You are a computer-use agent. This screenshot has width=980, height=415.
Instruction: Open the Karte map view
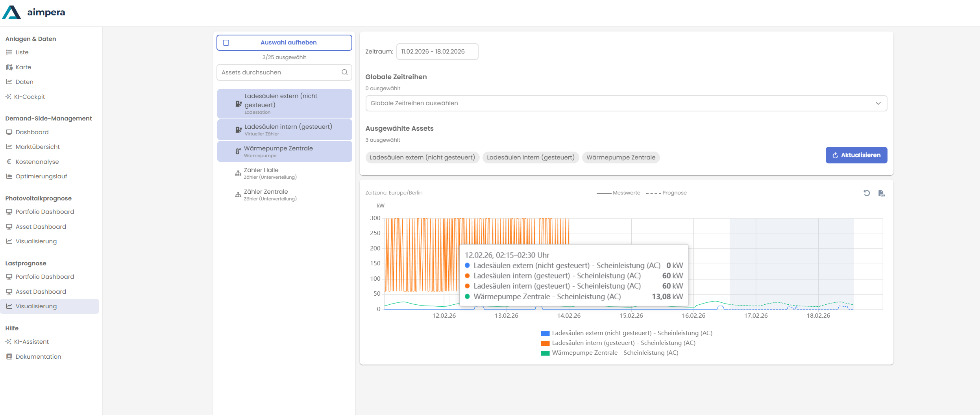tap(23, 67)
